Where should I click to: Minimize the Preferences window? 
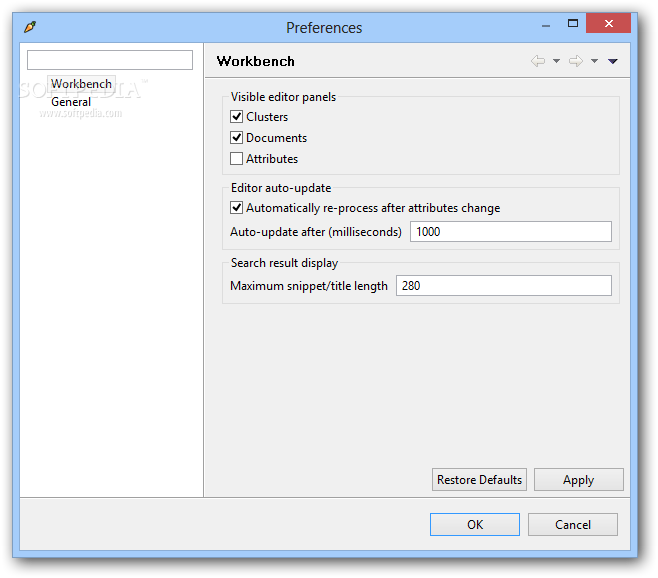546,24
